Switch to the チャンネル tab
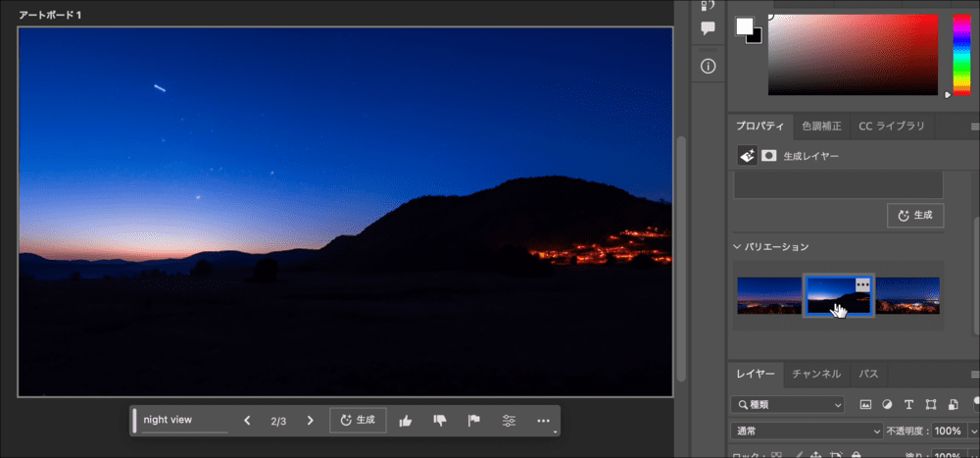980x458 pixels. (x=815, y=375)
